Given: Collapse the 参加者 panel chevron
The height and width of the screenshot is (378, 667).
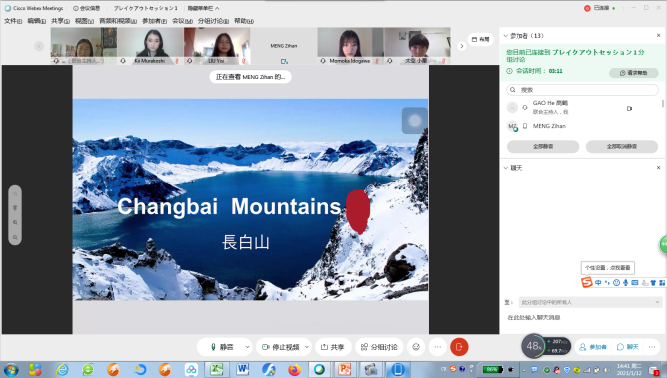Looking at the screenshot, I should tap(505, 36).
